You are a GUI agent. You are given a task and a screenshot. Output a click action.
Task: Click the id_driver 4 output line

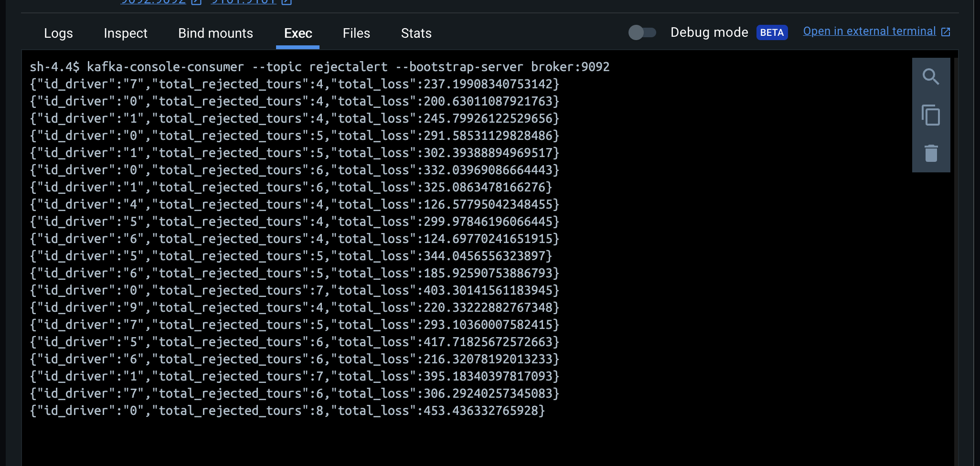point(294,204)
